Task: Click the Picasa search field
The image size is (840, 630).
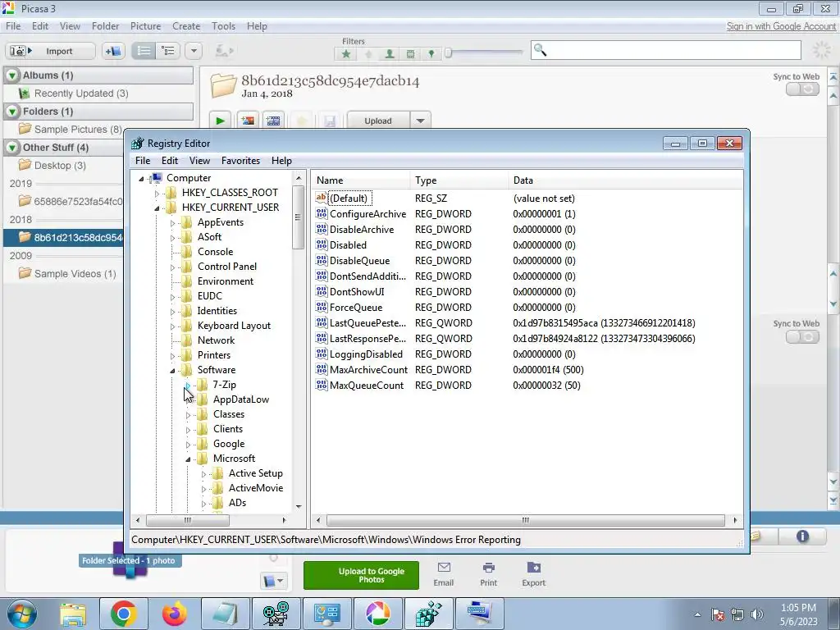Action: click(x=666, y=50)
